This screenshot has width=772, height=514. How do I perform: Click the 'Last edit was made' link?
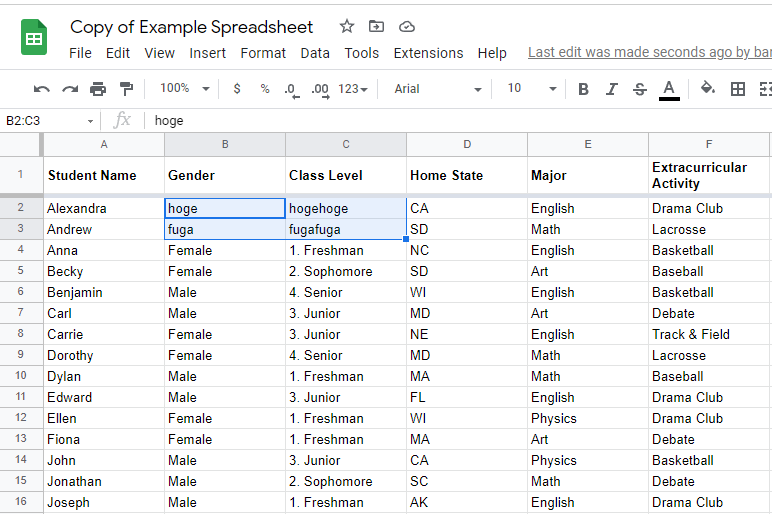coord(649,53)
